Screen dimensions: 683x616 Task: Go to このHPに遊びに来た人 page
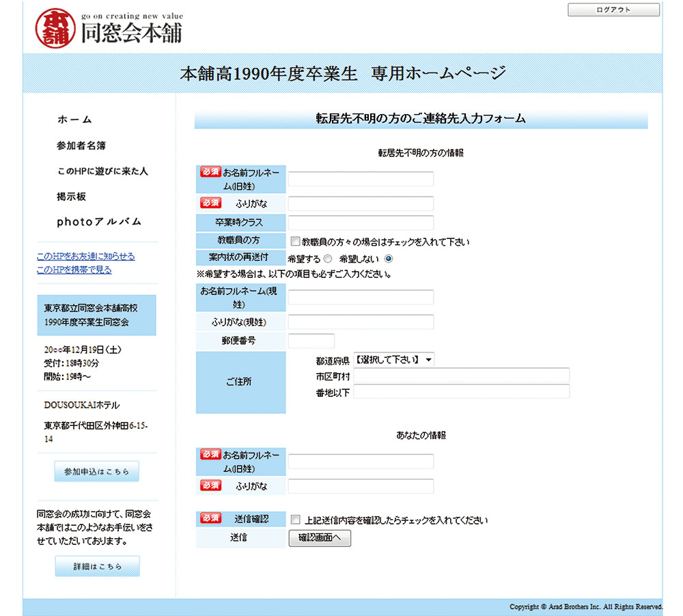(103, 171)
